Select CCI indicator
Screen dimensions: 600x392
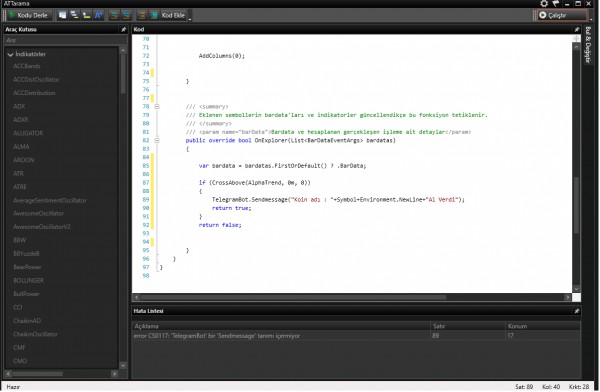tap(18, 307)
